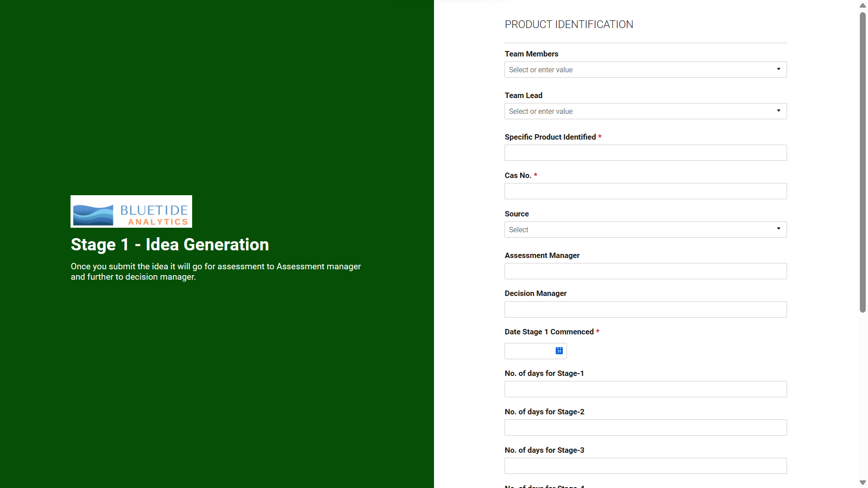Image resolution: width=868 pixels, height=488 pixels.
Task: Open the Source select dropdown
Action: point(645,230)
